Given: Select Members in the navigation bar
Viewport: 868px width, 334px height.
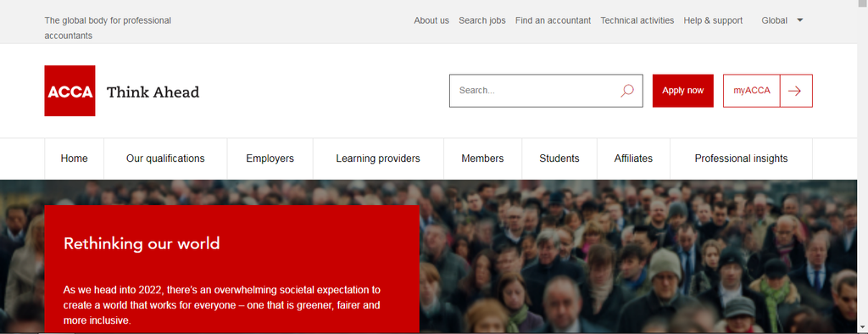Looking at the screenshot, I should (x=482, y=159).
